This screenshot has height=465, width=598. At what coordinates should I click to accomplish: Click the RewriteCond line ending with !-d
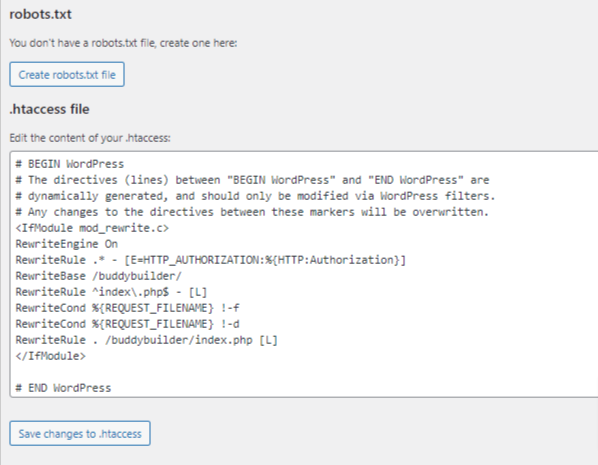coord(127,324)
